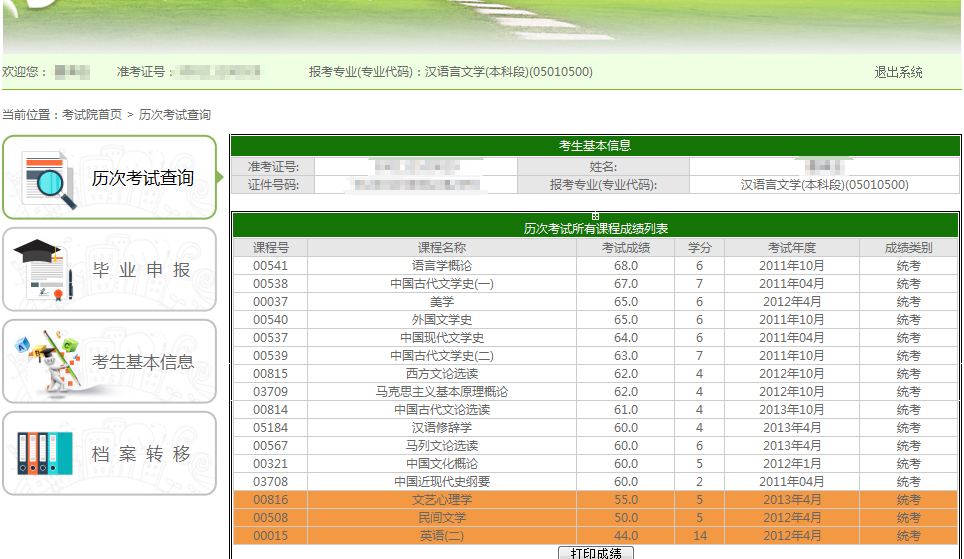Click the 课程名称 column header

pos(441,247)
